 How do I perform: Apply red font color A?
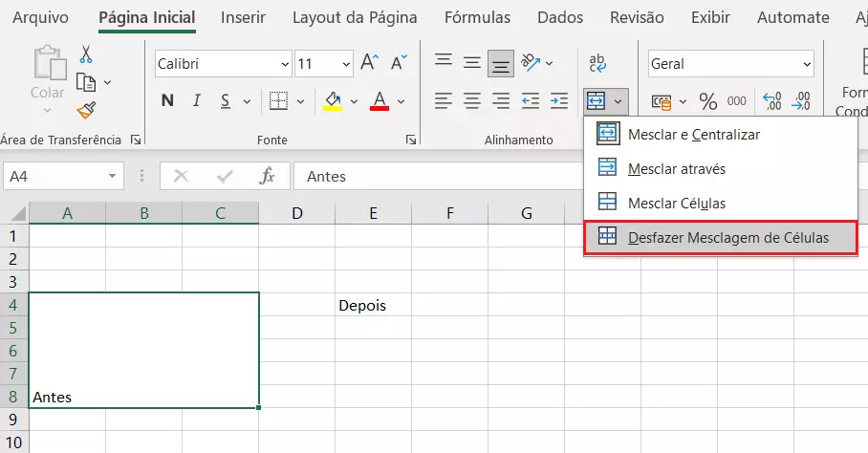tap(380, 100)
